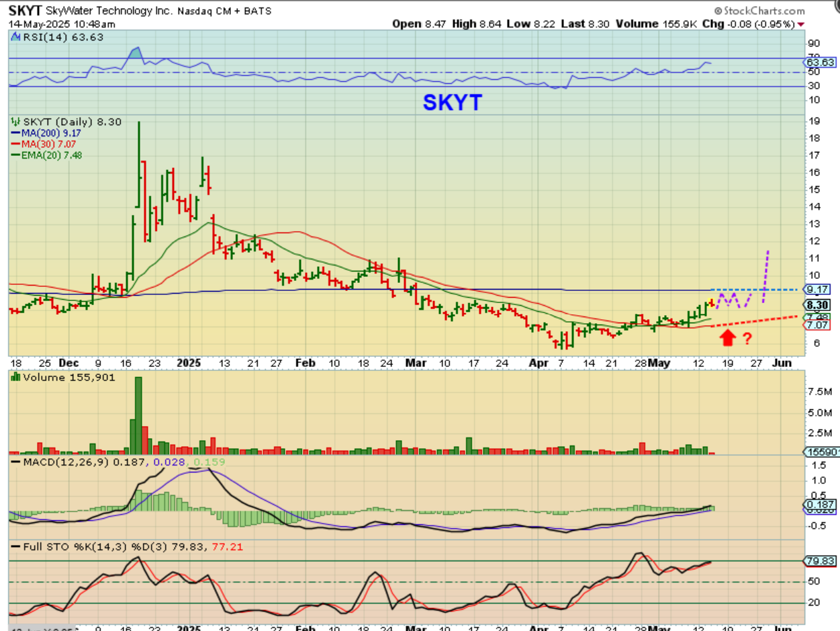Click the Dec label on price date axis
The width and height of the screenshot is (840, 631).
68,363
